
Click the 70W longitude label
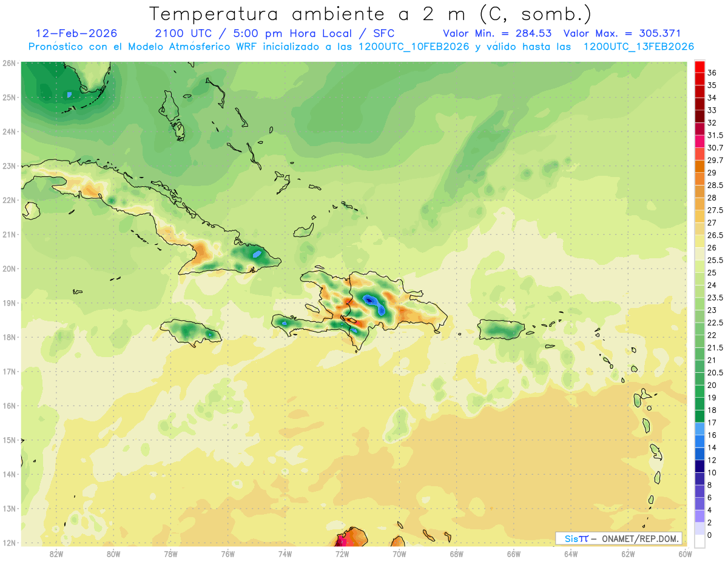click(399, 554)
